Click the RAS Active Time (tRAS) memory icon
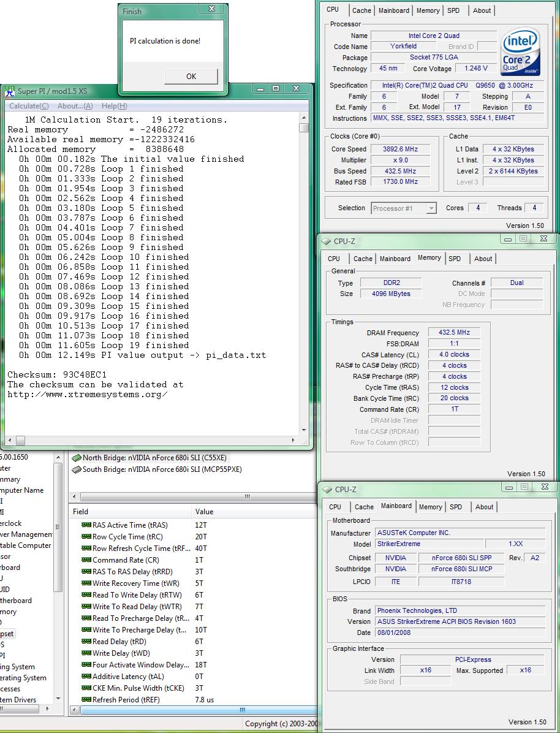This screenshot has height=733, width=560. pyautogui.click(x=86, y=525)
